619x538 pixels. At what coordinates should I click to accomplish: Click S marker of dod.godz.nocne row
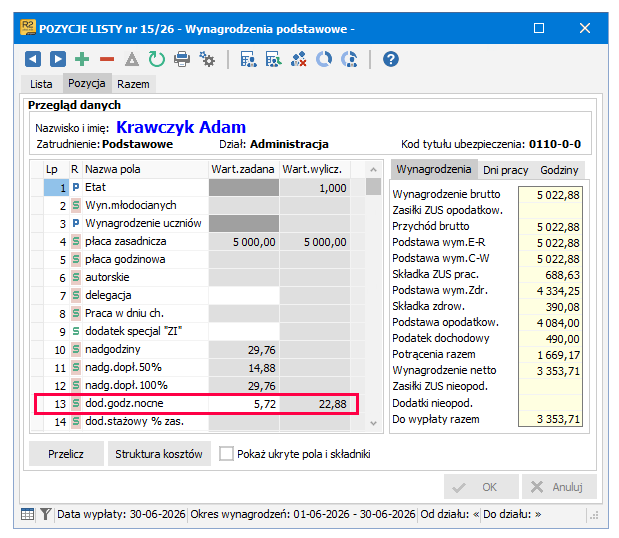(x=76, y=403)
